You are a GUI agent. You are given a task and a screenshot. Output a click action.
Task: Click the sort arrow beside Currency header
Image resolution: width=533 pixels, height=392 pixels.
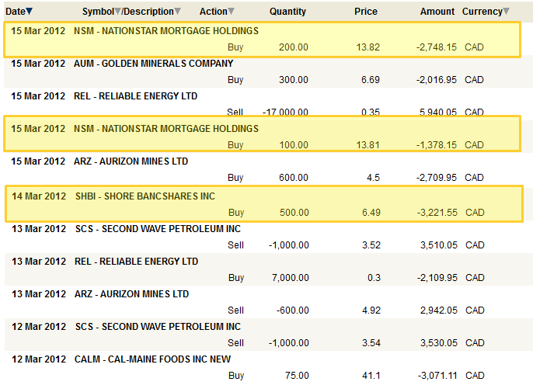tap(507, 12)
